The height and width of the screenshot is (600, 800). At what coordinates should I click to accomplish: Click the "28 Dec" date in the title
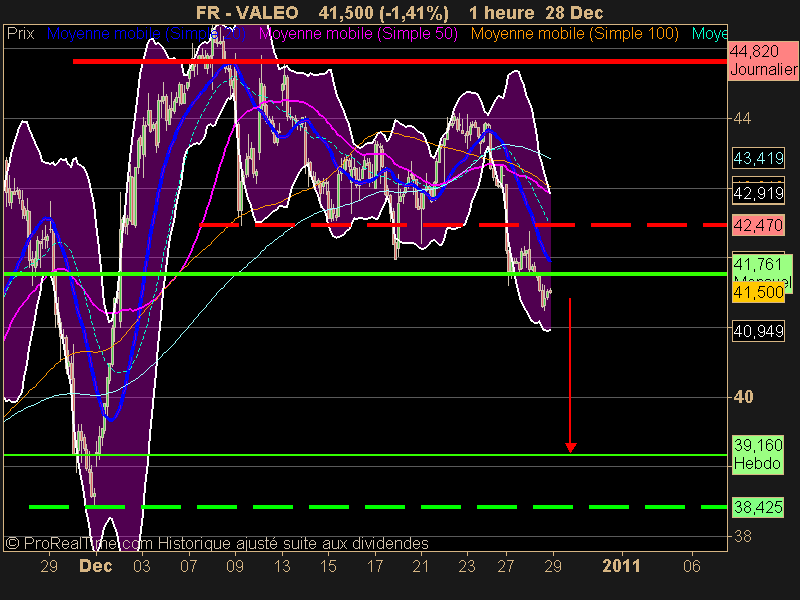click(x=574, y=12)
